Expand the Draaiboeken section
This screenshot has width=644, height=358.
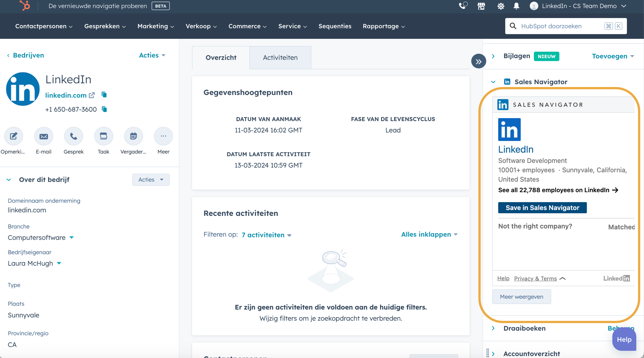493,328
